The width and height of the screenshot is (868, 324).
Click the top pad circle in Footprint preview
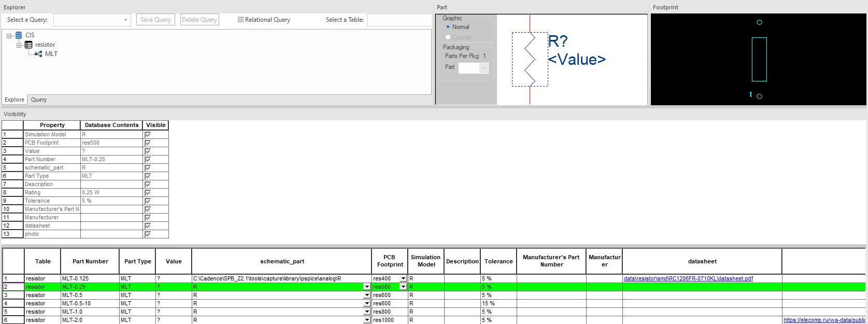[x=759, y=22]
